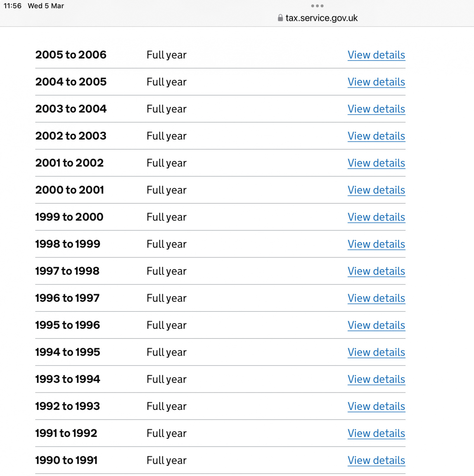View details for 1997 to 1998
This screenshot has height=476, width=474.
click(376, 271)
